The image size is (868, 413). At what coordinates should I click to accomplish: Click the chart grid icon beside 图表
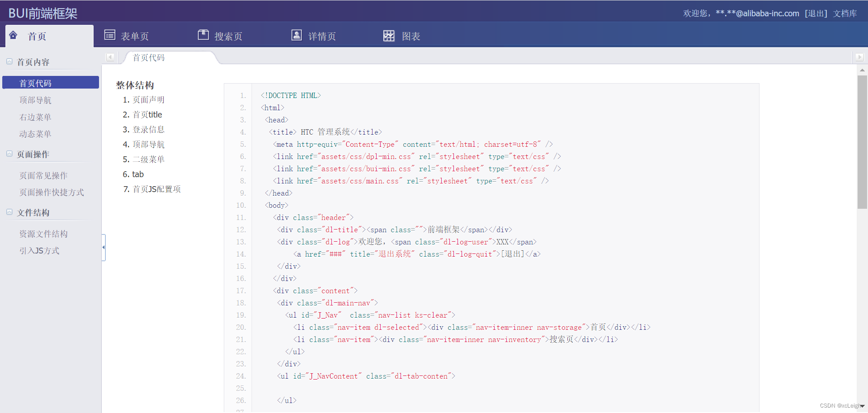click(x=389, y=36)
